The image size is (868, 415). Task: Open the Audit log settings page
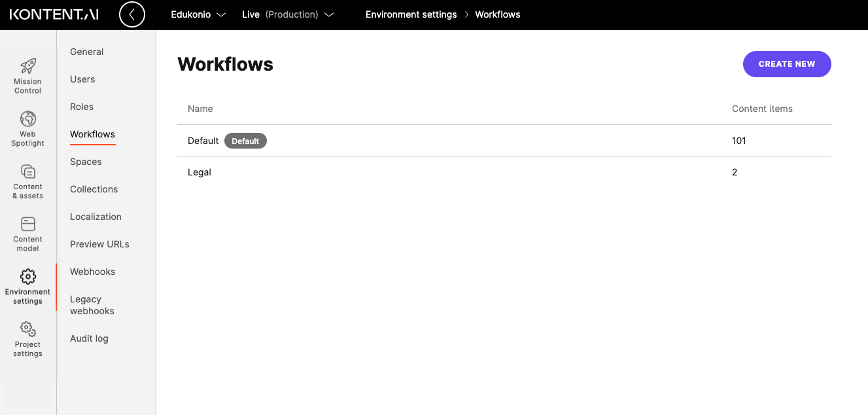point(89,338)
